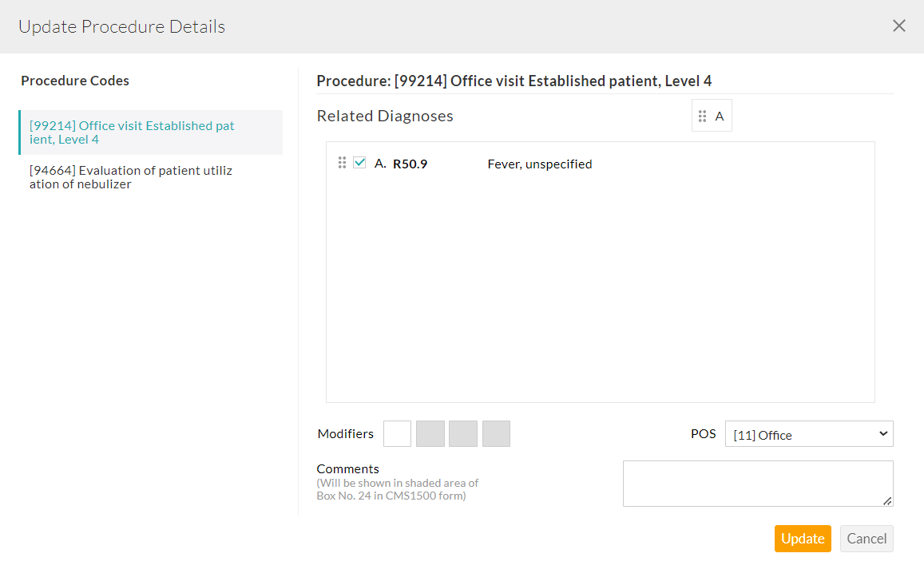Uncheck the R50.9 Fever diagnosis checkbox
This screenshot has width=924, height=565.
point(359,163)
